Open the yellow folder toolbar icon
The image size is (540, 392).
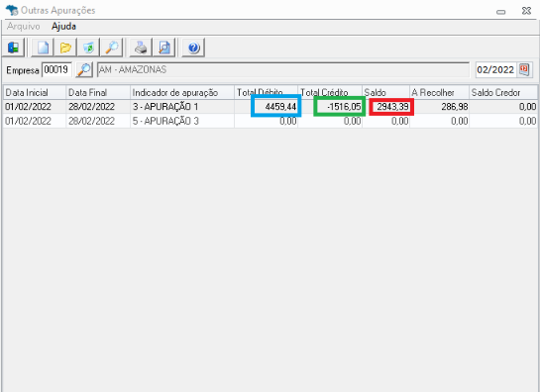(65, 48)
